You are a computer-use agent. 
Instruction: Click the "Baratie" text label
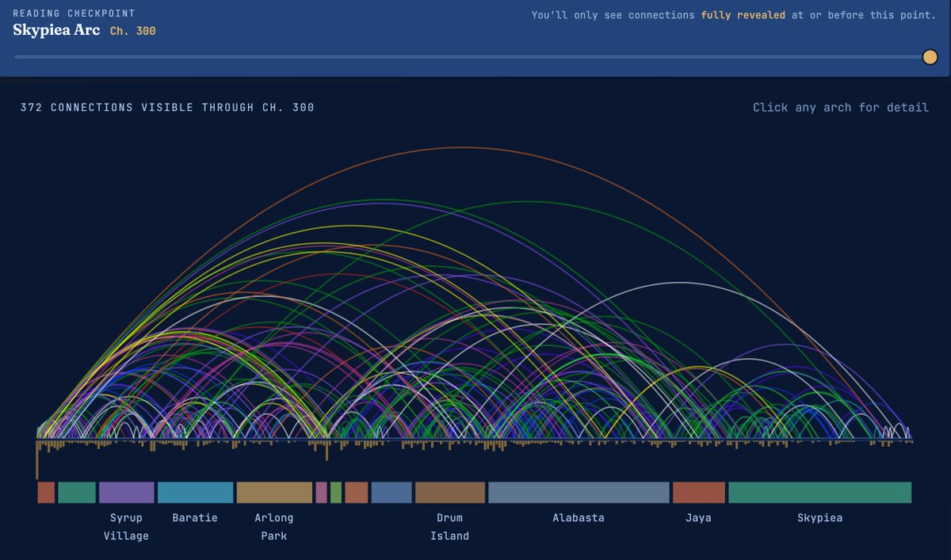(195, 518)
